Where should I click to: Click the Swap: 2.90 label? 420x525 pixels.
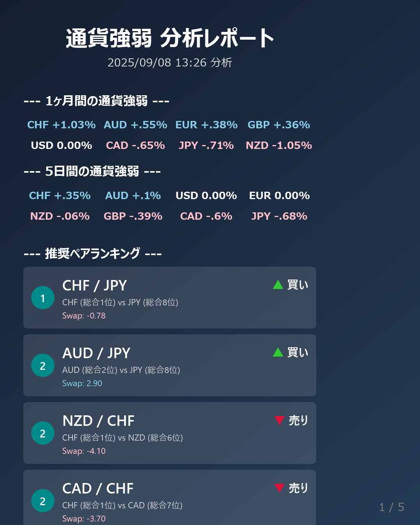pyautogui.click(x=82, y=383)
